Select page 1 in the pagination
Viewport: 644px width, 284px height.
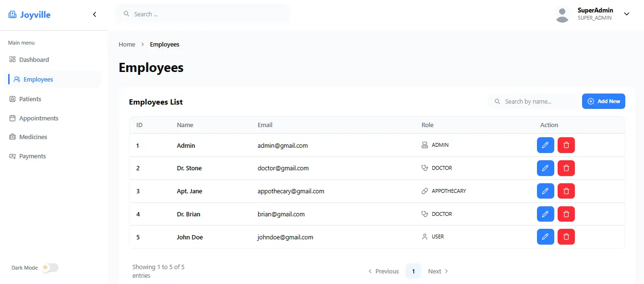[413, 271]
